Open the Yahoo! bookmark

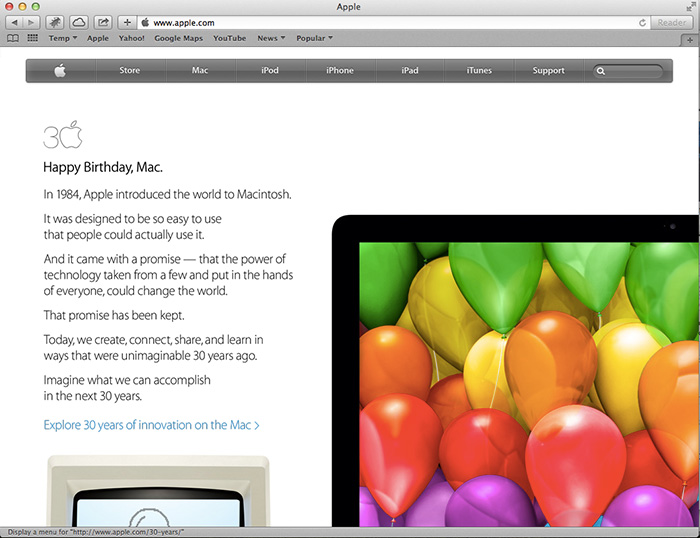[131, 38]
